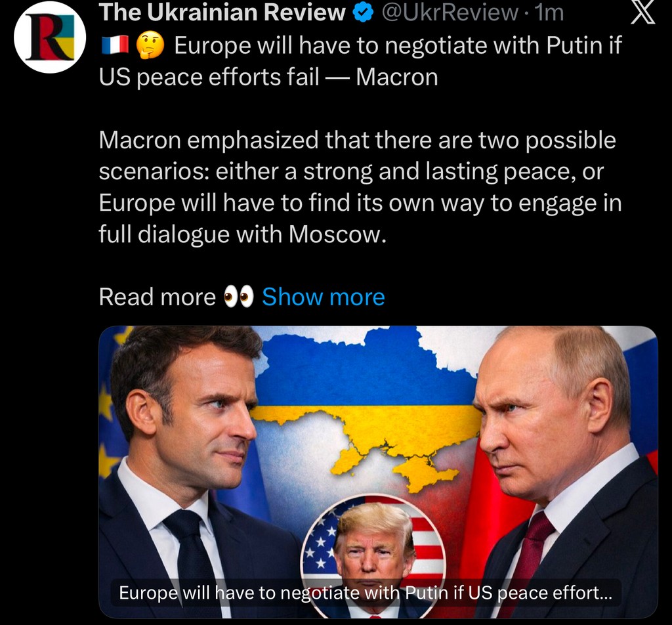672x625 pixels.
Task: Click the X logo in the corner
Action: pos(643,12)
